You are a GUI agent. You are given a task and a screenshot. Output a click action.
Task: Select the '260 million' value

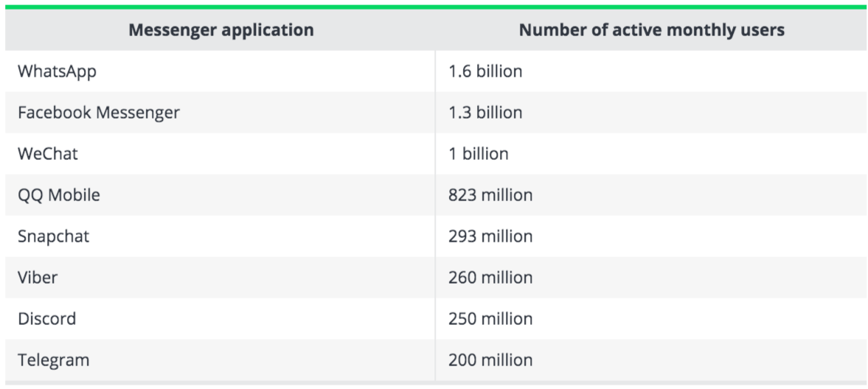pyautogui.click(x=490, y=277)
